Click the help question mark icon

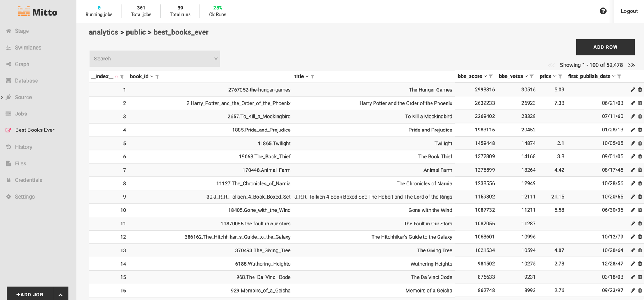[x=603, y=11]
